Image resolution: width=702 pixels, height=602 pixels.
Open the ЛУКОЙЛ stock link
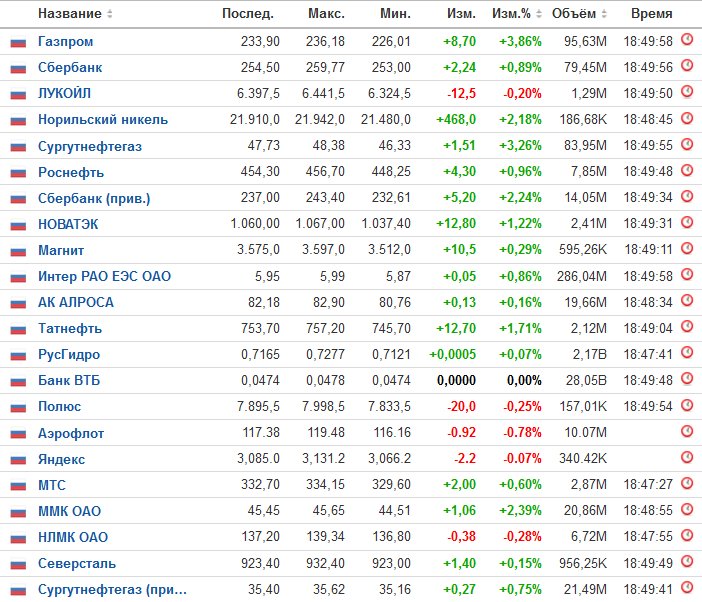pos(64,93)
